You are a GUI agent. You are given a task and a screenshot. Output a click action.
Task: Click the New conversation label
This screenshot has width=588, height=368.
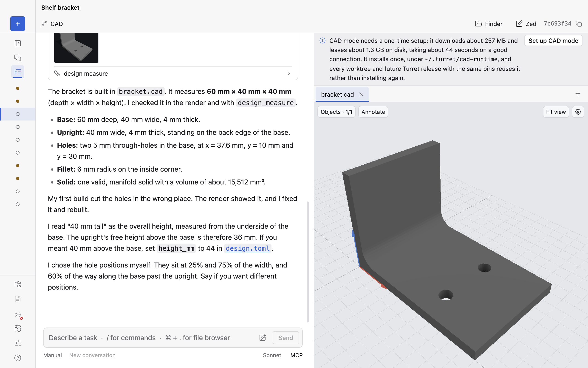92,355
